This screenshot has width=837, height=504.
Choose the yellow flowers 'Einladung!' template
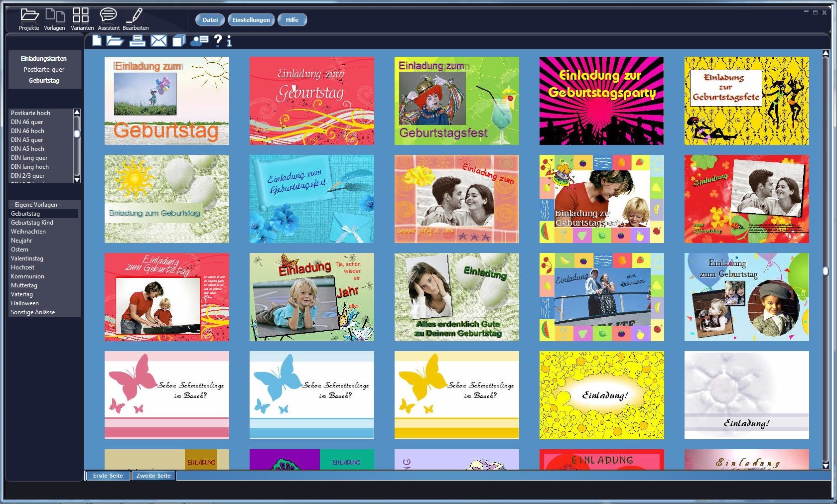pos(602,395)
